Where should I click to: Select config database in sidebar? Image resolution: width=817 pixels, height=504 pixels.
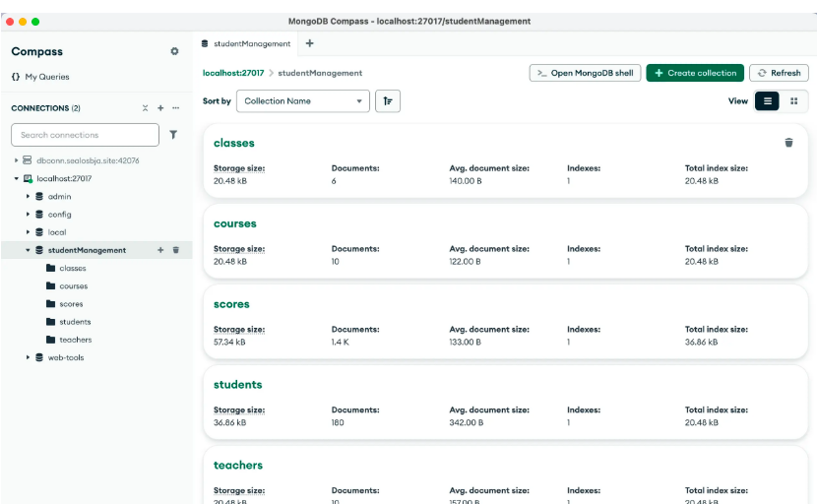[59, 215]
